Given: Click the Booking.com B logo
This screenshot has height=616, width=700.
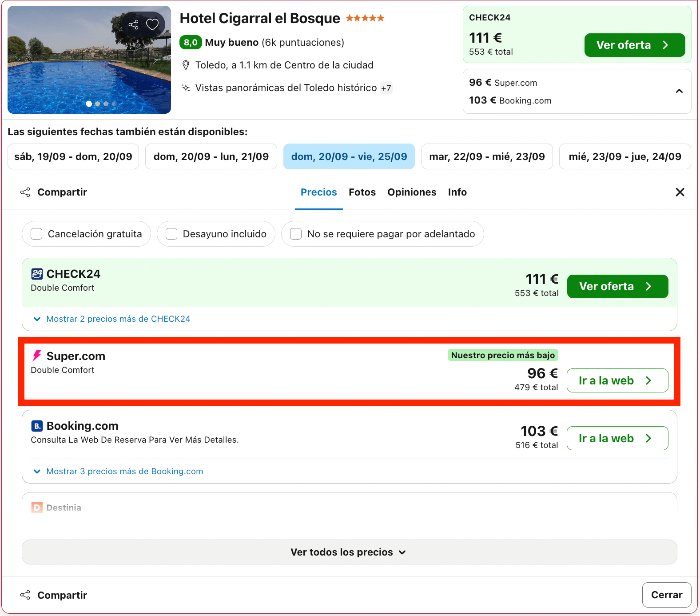Looking at the screenshot, I should coord(37,426).
